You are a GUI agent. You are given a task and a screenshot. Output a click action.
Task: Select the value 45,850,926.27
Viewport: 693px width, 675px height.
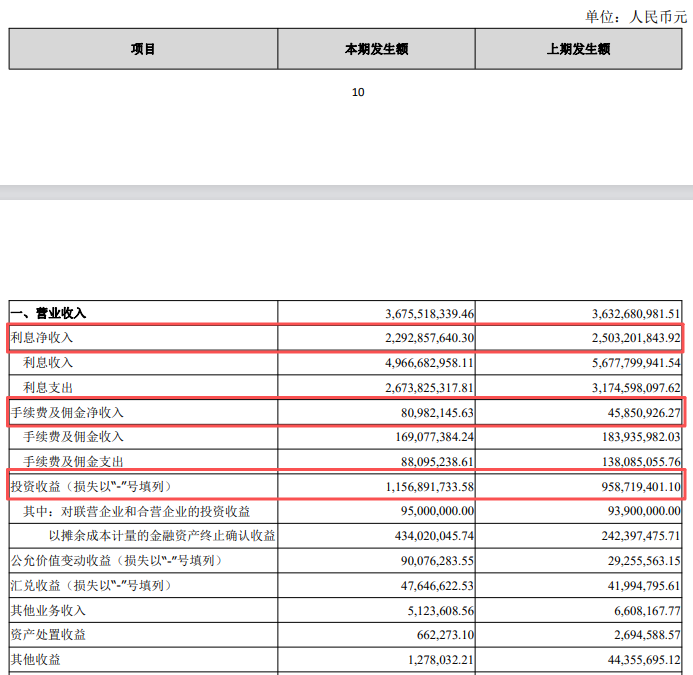pos(630,412)
